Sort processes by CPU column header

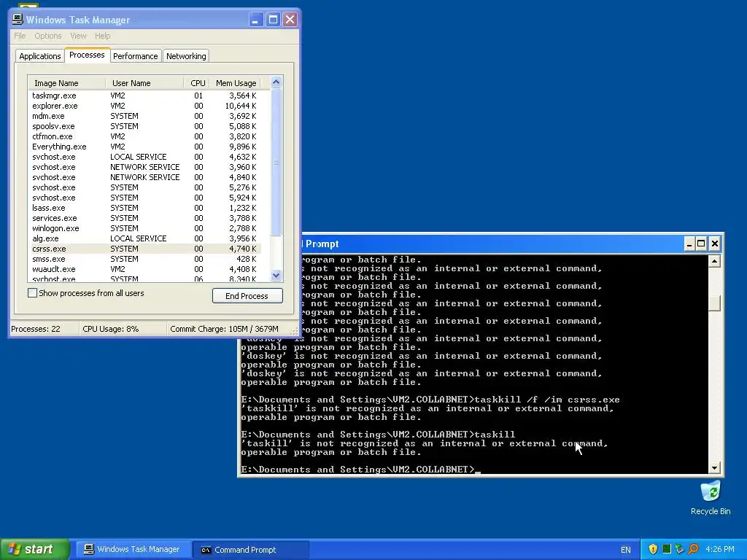click(197, 83)
